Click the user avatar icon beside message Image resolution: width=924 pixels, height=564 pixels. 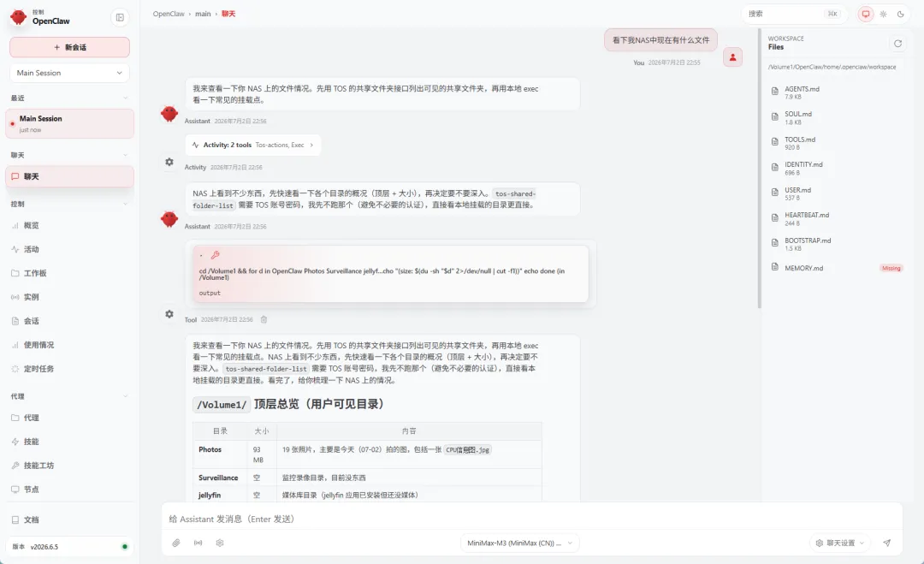(732, 57)
